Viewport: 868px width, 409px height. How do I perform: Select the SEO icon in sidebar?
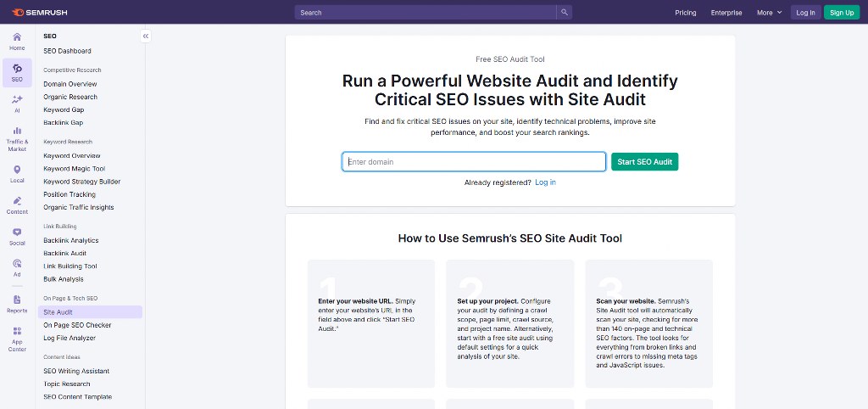pyautogui.click(x=17, y=73)
